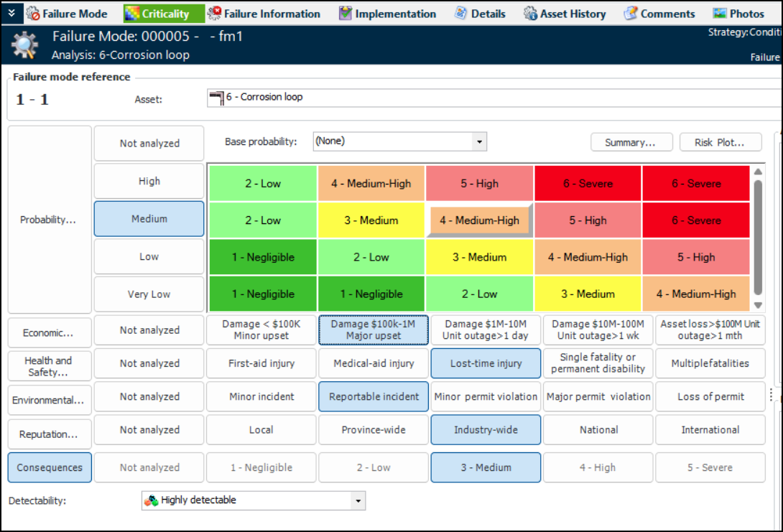Switch to the Asset History tab
This screenshot has width=783, height=532.
tap(573, 14)
